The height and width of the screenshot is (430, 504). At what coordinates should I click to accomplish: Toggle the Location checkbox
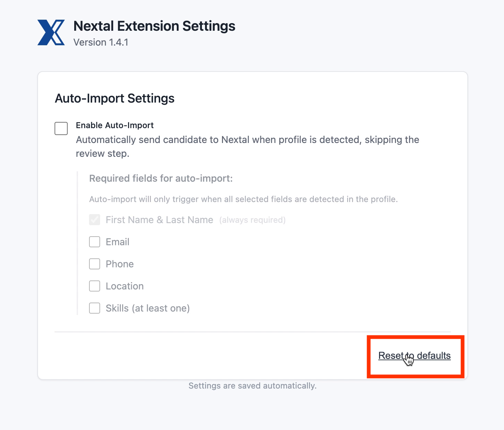(x=95, y=286)
